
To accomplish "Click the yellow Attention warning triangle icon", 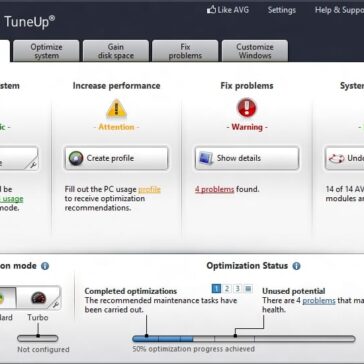I will point(116,109).
